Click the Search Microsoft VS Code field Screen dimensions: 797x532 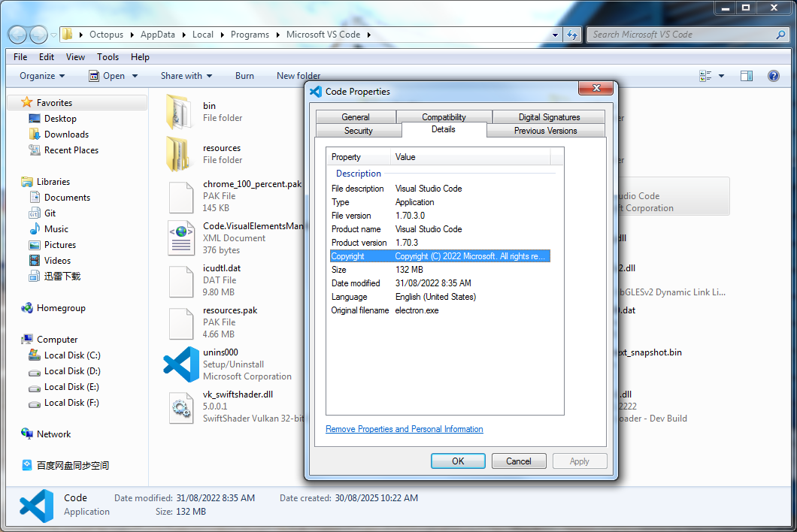pos(680,35)
